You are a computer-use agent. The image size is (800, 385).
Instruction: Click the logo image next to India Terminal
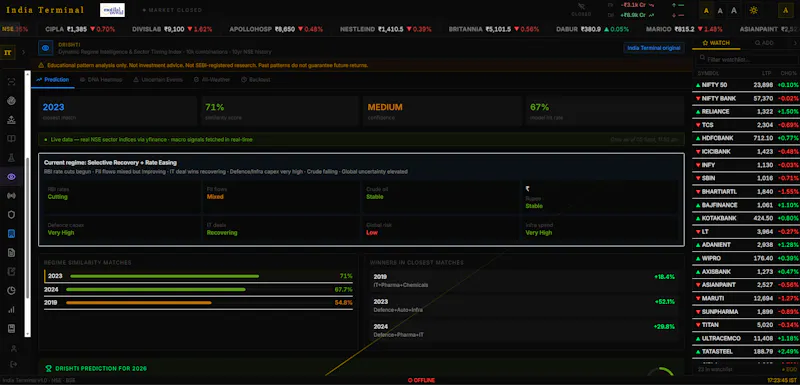coord(112,10)
